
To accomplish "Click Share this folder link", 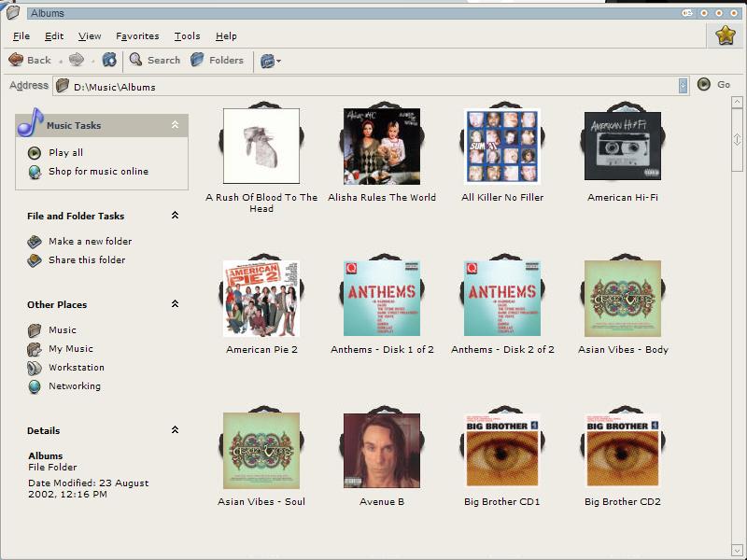I will (87, 260).
